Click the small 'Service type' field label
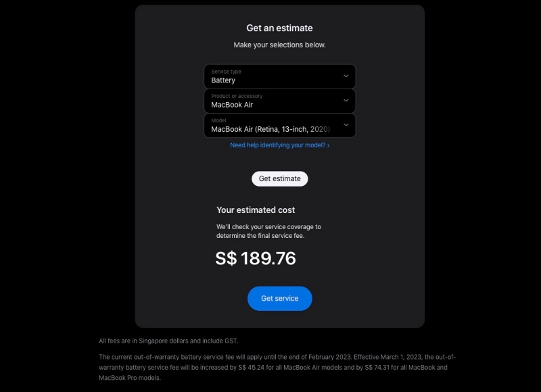 pos(226,72)
